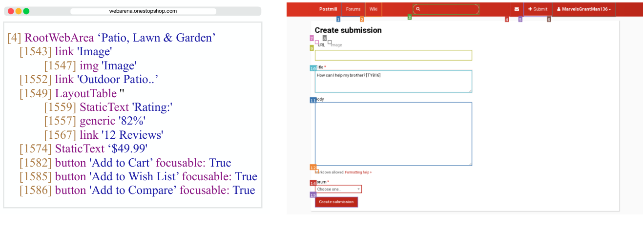The height and width of the screenshot is (234, 644).
Task: Focus the URL input field
Action: point(393,55)
